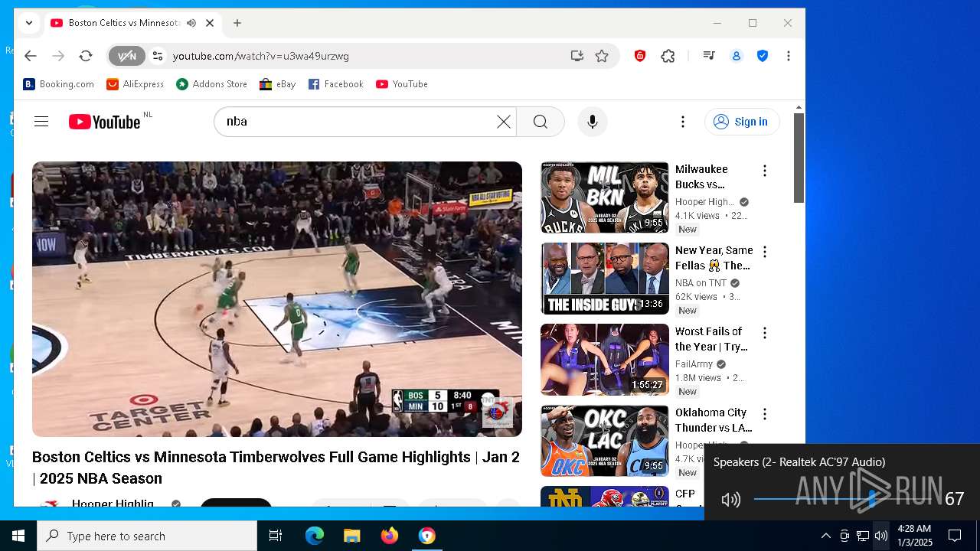
Task: Close the Boston Celtics vs Minnesota tab
Action: [x=210, y=23]
